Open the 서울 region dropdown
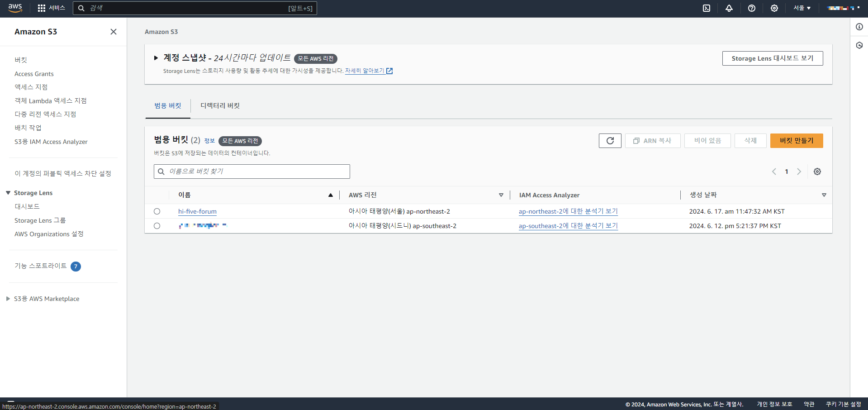The height and width of the screenshot is (410, 868). (802, 8)
